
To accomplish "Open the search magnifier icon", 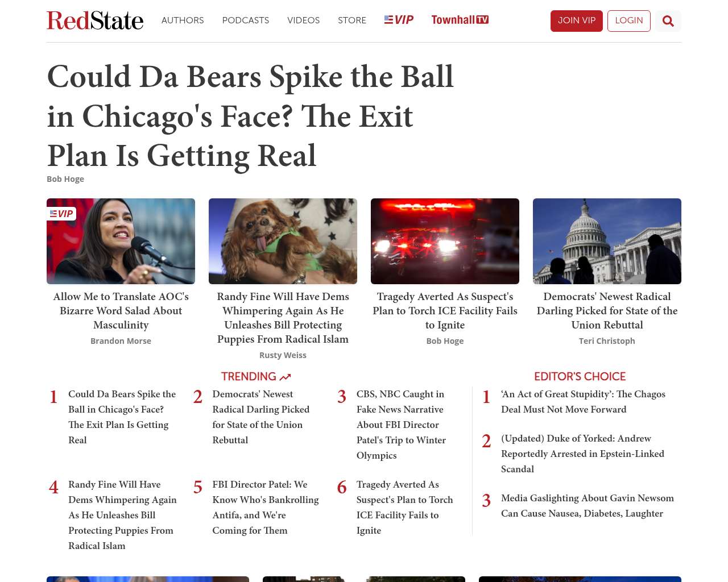I will coord(668,21).
